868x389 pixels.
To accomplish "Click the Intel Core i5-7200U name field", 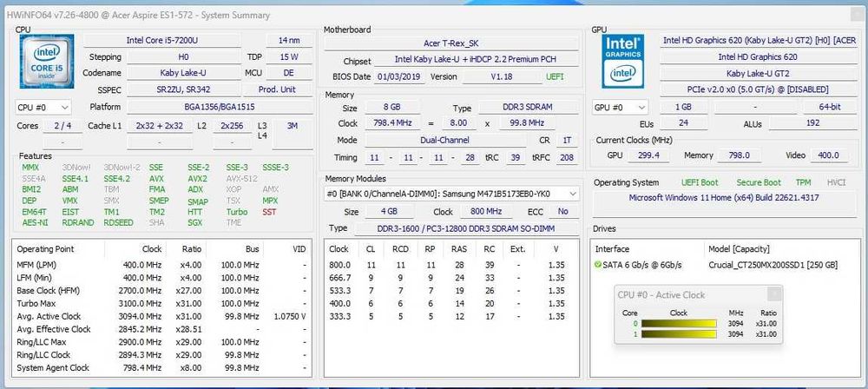I will coord(162,41).
